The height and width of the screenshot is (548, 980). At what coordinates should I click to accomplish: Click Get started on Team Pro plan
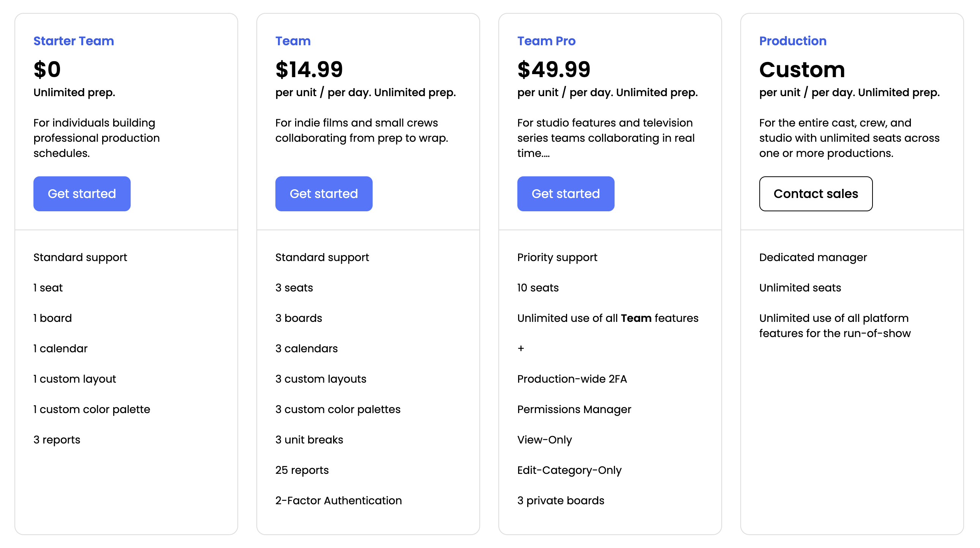tap(566, 194)
